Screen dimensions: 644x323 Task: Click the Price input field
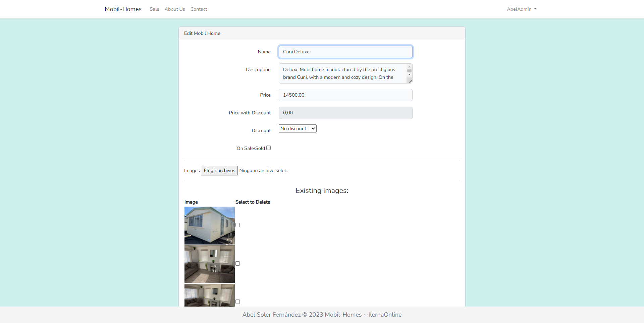click(345, 95)
